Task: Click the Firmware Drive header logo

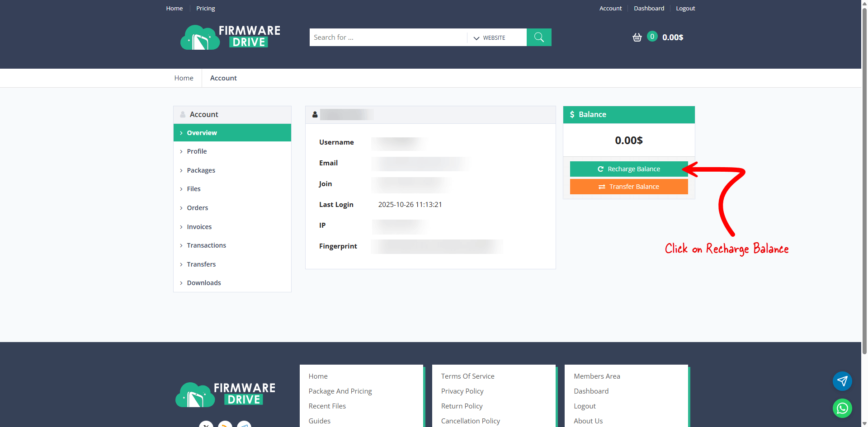Action: [230, 37]
